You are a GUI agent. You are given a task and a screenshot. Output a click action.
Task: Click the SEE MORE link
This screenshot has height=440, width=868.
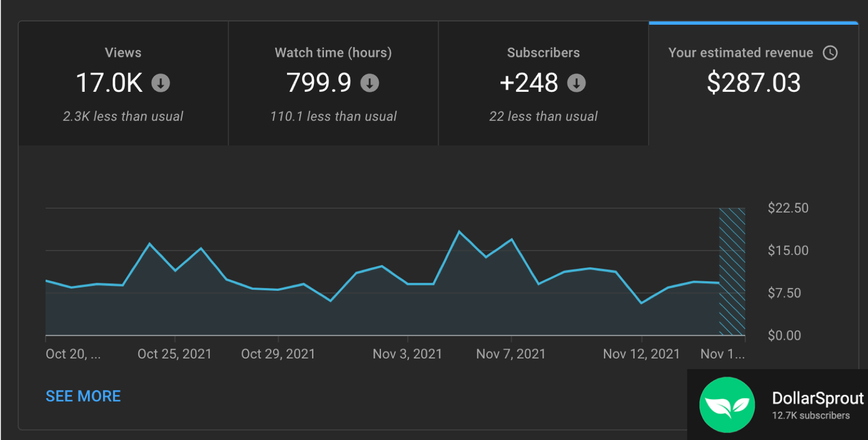[x=83, y=396]
